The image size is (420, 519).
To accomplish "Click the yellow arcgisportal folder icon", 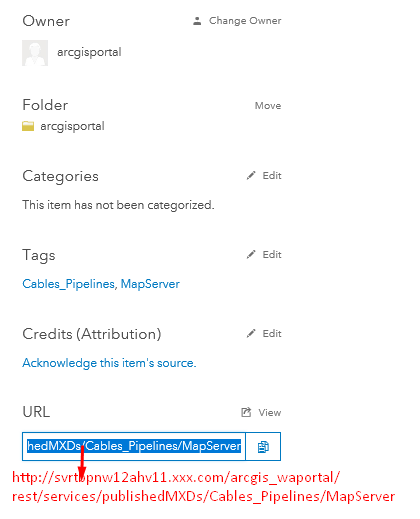I will [28, 126].
